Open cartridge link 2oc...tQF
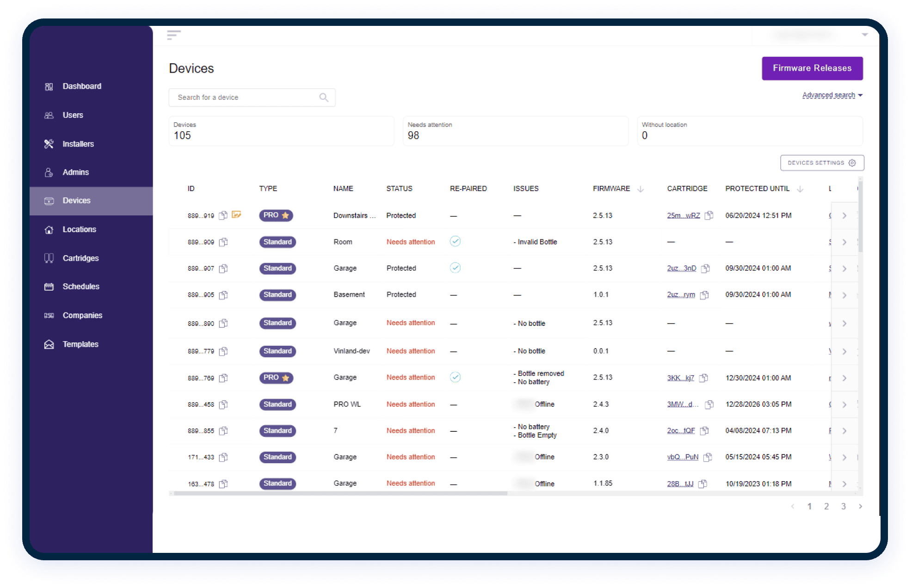Viewport: 912px width, 588px height. point(681,431)
